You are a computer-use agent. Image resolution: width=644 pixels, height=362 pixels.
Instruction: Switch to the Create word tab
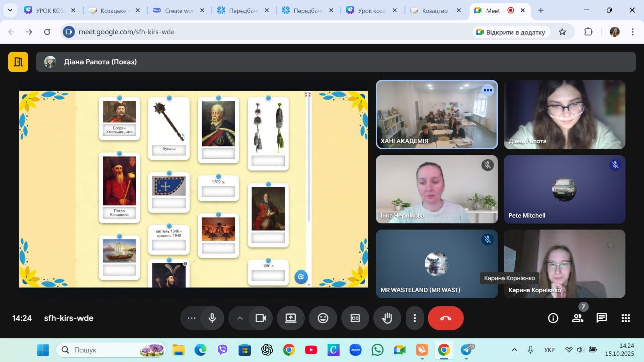[180, 11]
